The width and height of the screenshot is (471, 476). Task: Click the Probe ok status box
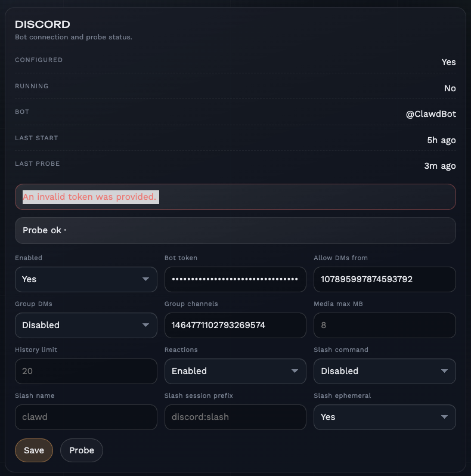235,230
